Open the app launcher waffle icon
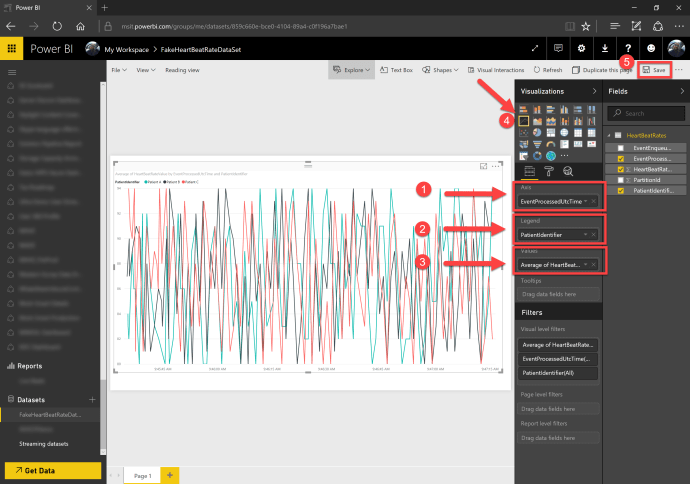The image size is (690, 484). click(x=11, y=48)
